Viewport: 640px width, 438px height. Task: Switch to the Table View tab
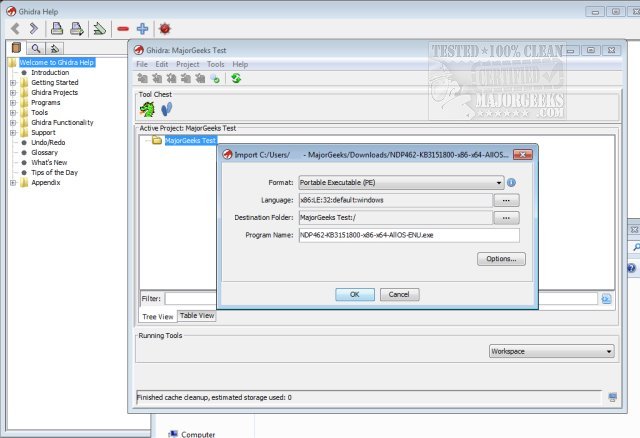coord(197,316)
